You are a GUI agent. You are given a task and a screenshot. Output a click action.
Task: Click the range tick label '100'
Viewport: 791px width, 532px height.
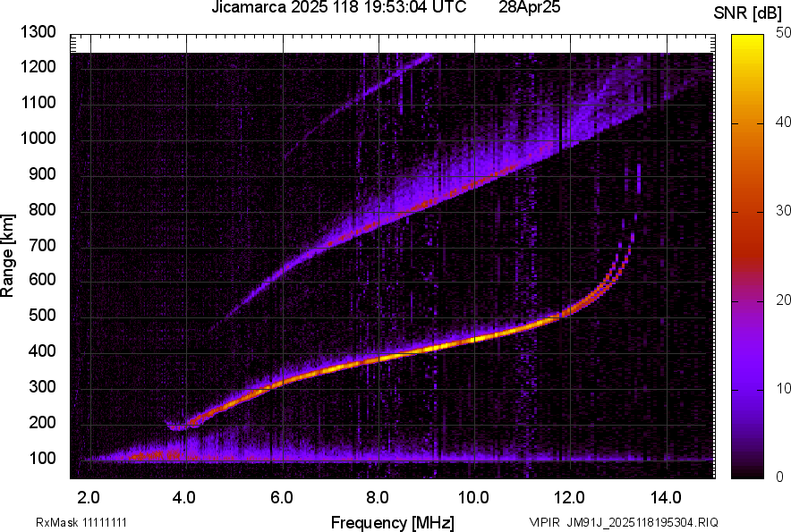pos(42,458)
